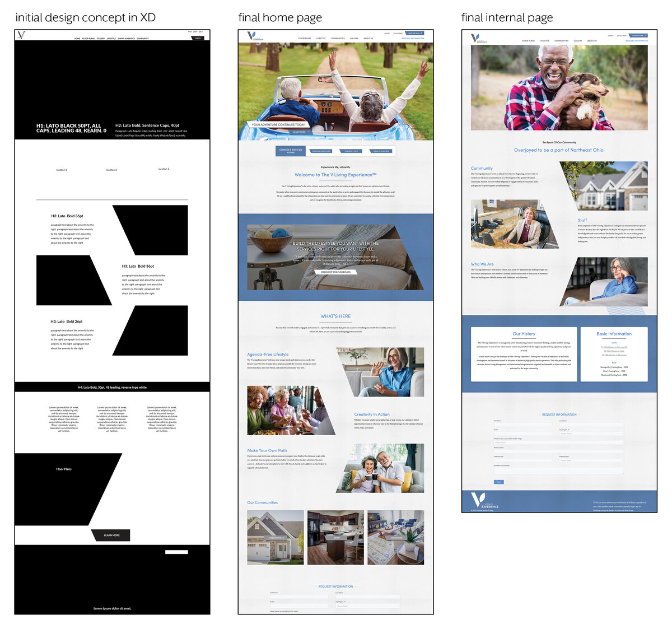Click the Last Name field on internal page form
This screenshot has width=672, height=638.
pos(591,425)
